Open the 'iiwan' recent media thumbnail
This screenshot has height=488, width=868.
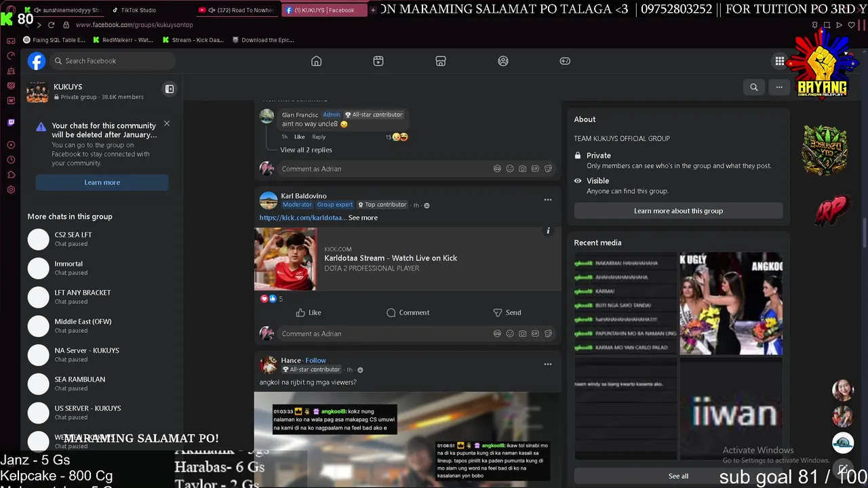(731, 409)
